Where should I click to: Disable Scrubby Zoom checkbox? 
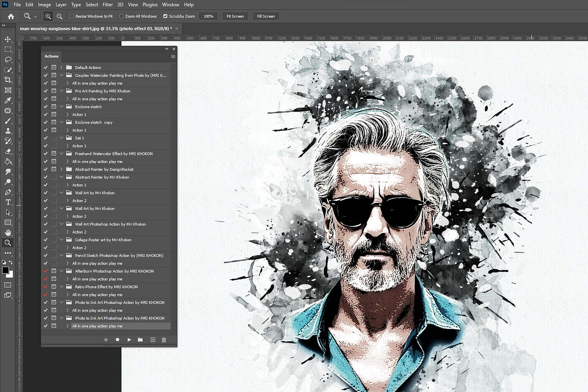165,16
